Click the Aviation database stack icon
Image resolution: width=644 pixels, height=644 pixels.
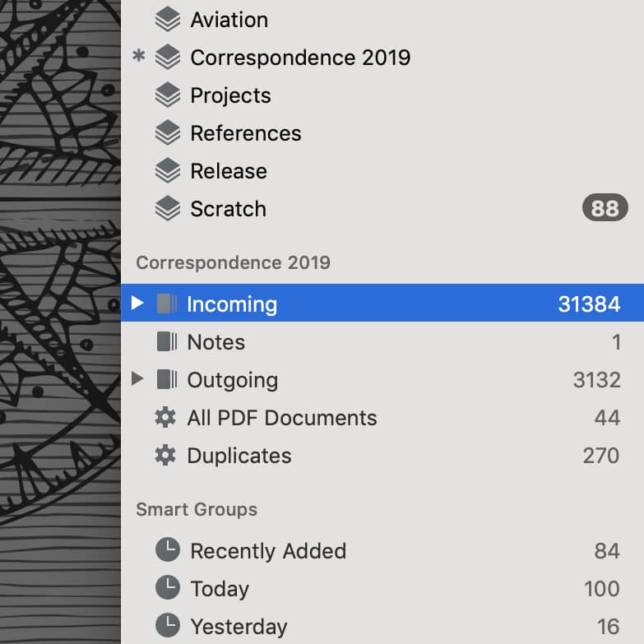(168, 20)
